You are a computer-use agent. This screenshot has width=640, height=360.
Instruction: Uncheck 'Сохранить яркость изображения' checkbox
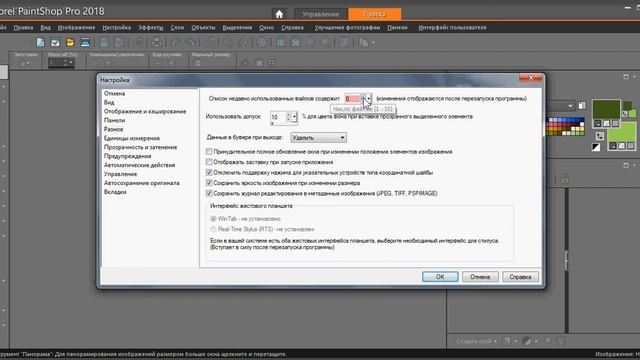(209, 183)
